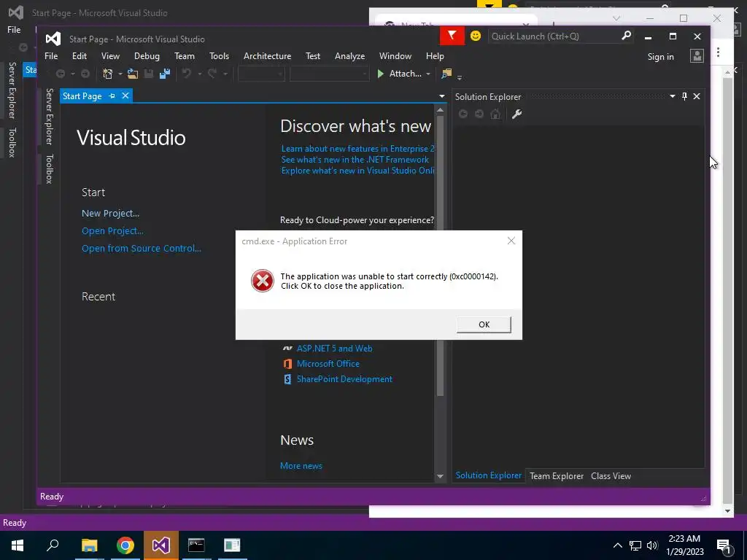Click the Command Prompt taskbar icon
747x560 pixels.
click(x=196, y=545)
